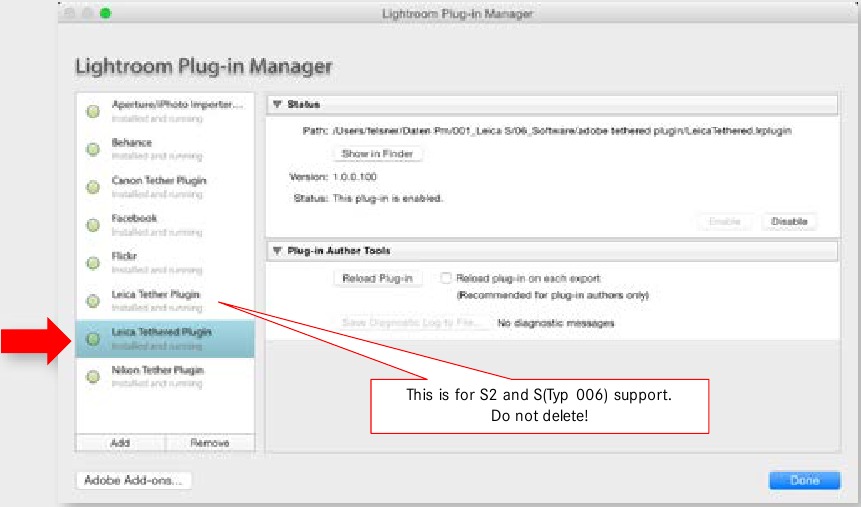Image resolution: width=861 pixels, height=507 pixels.
Task: Click status indicator for Aperture/iPhoto Importer plugin
Action: [x=93, y=112]
